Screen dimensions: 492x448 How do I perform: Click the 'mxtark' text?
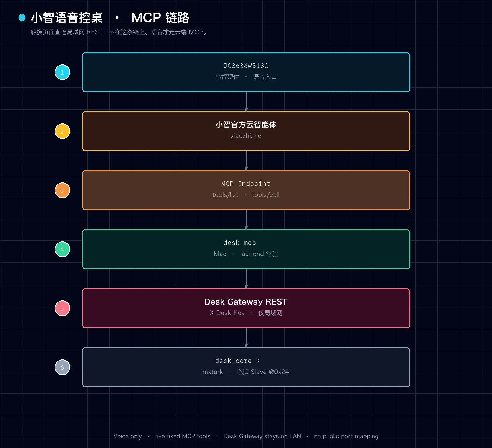[x=213, y=372]
